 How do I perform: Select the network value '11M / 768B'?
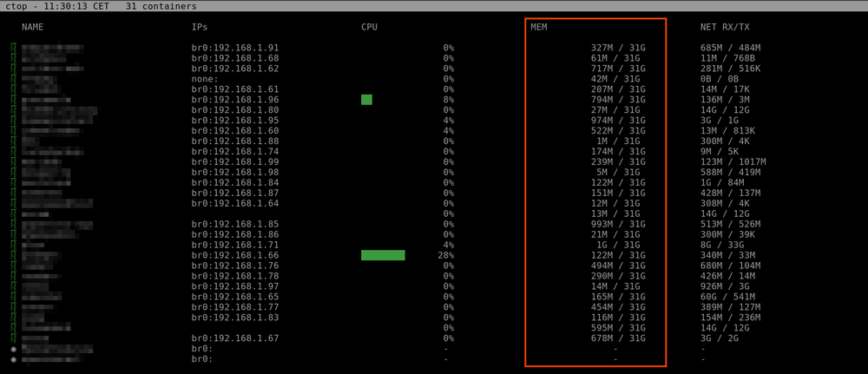(x=728, y=58)
